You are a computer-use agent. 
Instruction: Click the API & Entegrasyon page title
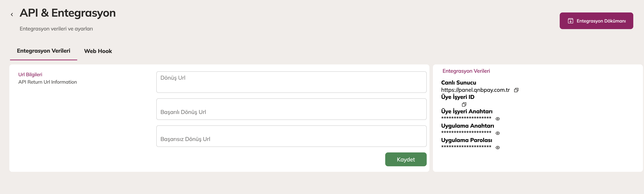pyautogui.click(x=68, y=13)
